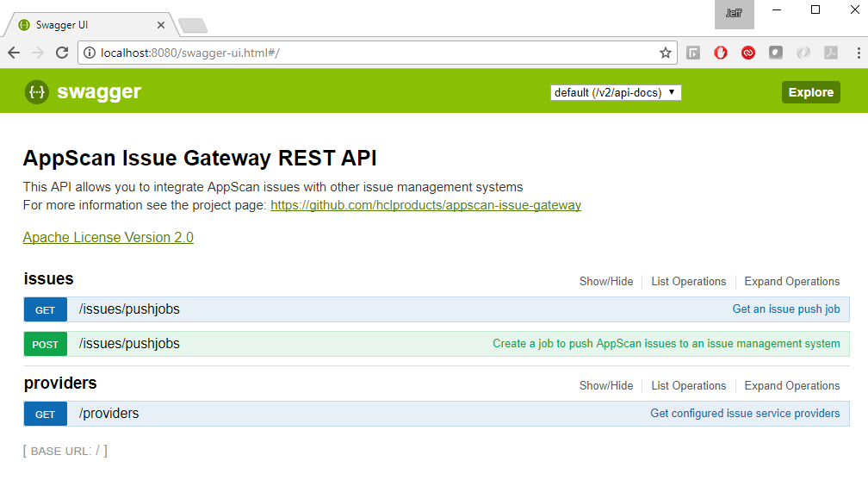The height and width of the screenshot is (499, 868).
Task: Click the browser back arrow
Action: point(14,53)
